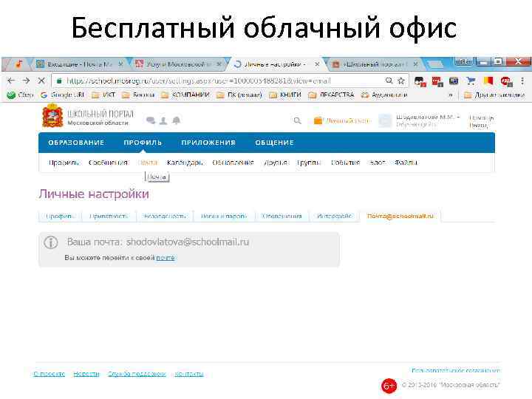The image size is (532, 399).
Task: Select Блог in the submenu
Action: [x=378, y=163]
